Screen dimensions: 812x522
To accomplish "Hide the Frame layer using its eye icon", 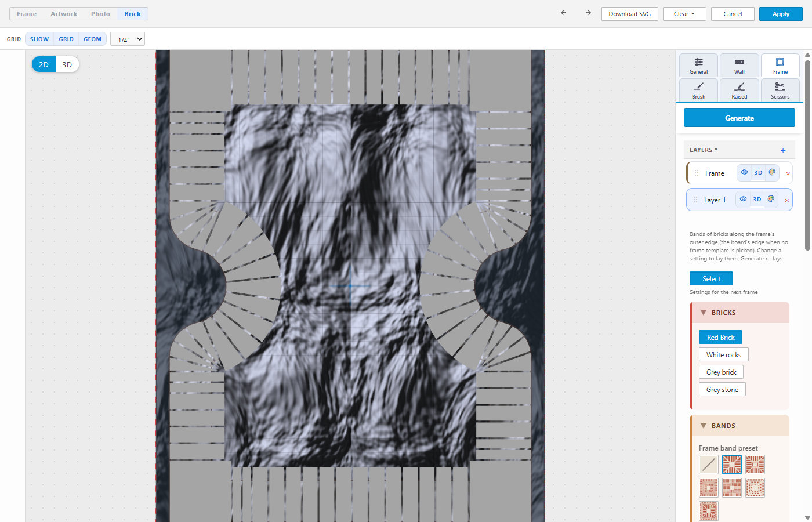I will [744, 172].
